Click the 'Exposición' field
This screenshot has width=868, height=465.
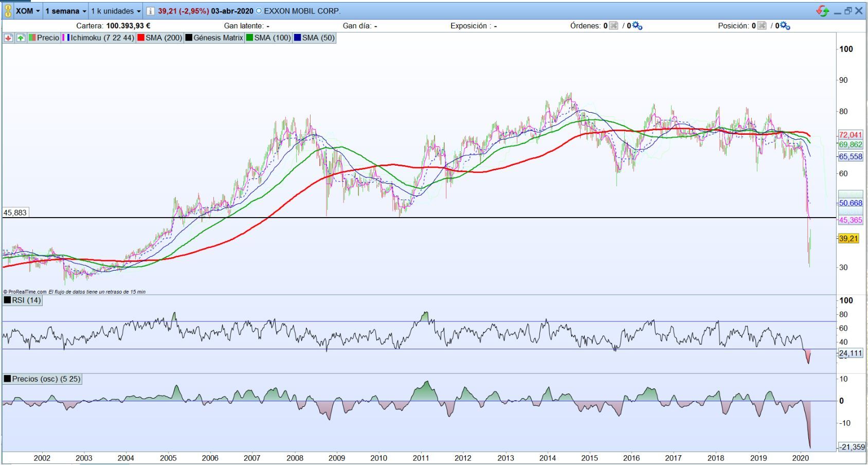[x=474, y=26]
